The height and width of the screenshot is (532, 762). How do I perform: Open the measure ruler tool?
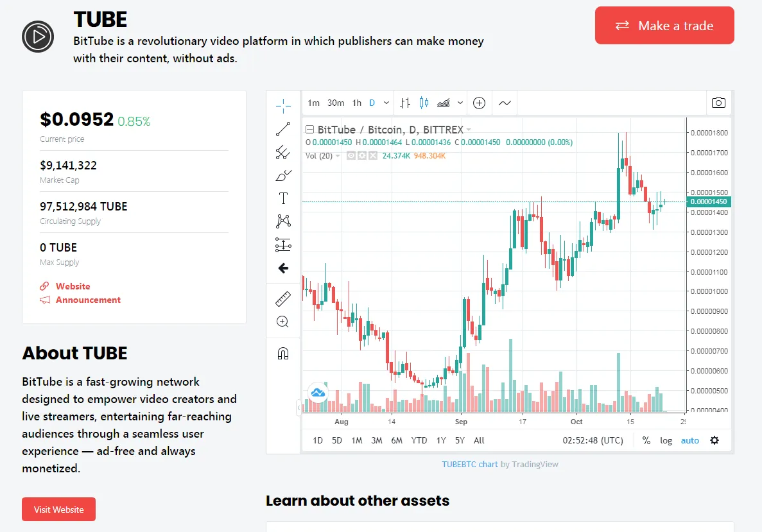pyautogui.click(x=283, y=299)
